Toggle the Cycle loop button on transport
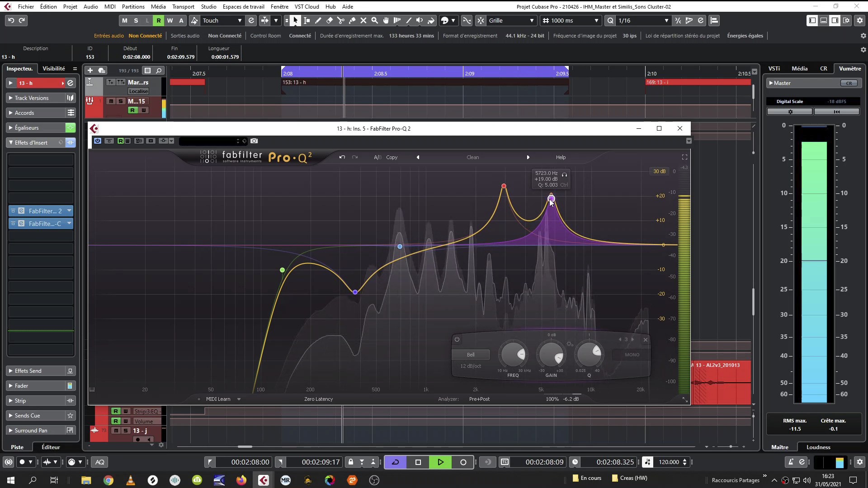 point(396,462)
